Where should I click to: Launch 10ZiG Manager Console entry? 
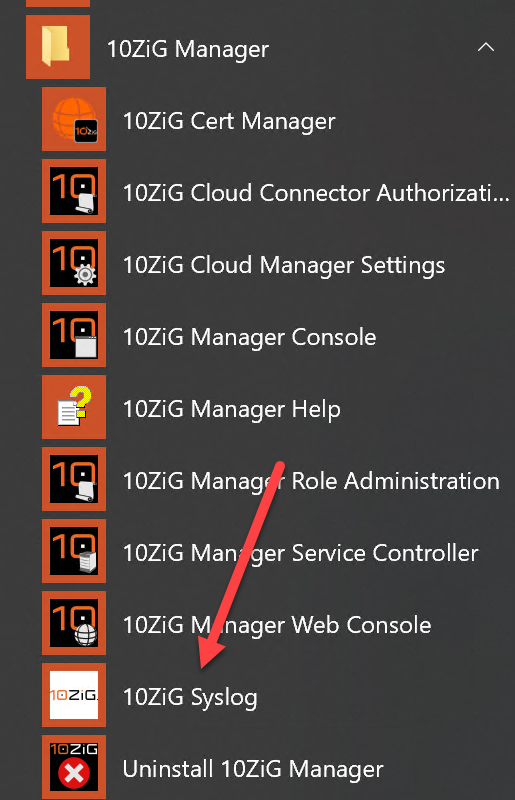tap(250, 337)
